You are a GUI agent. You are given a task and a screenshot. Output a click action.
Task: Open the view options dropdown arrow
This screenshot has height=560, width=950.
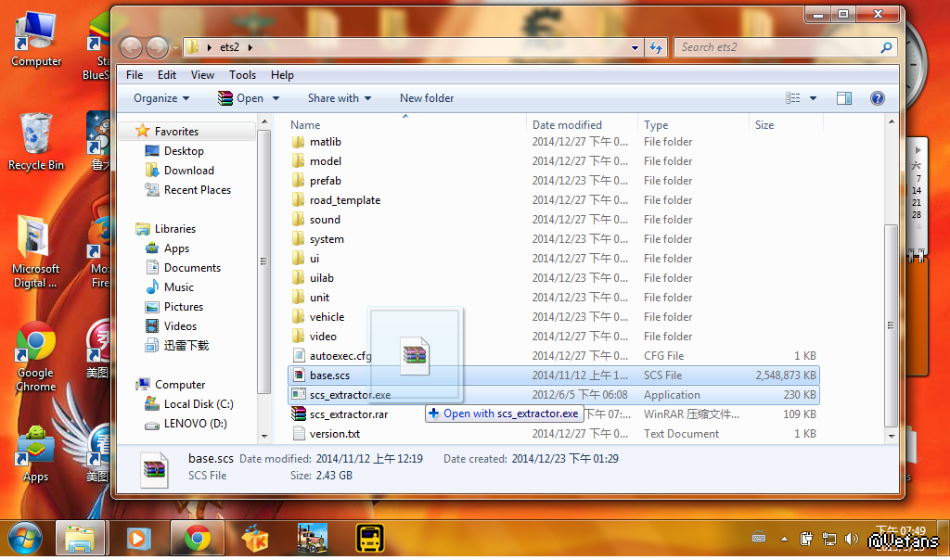pos(813,98)
